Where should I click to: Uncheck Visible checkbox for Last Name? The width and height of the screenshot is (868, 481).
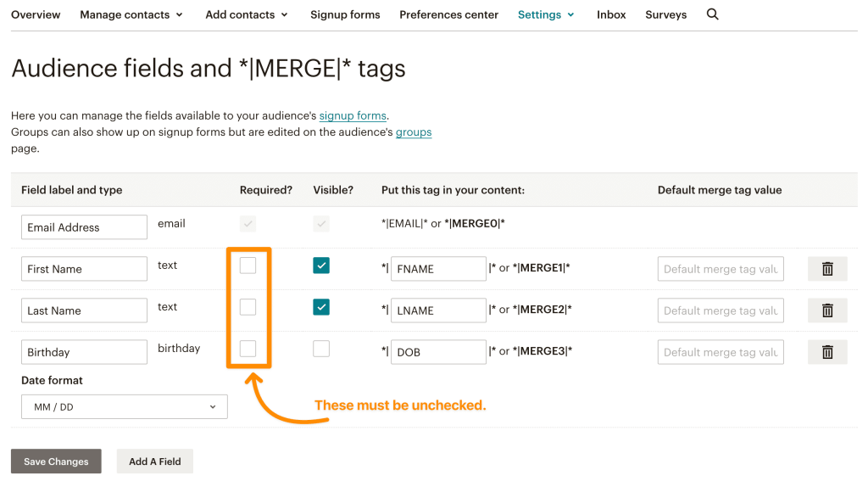(x=321, y=307)
